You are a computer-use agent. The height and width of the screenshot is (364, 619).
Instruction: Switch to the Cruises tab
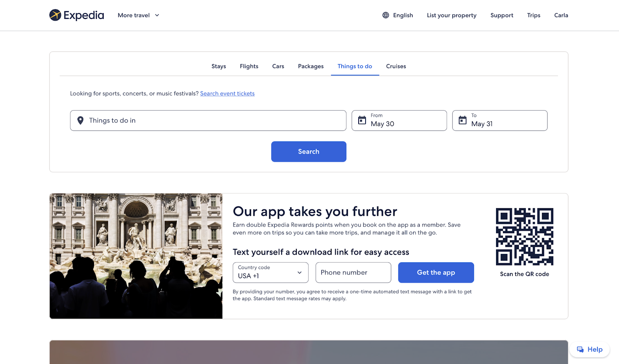[x=396, y=66]
